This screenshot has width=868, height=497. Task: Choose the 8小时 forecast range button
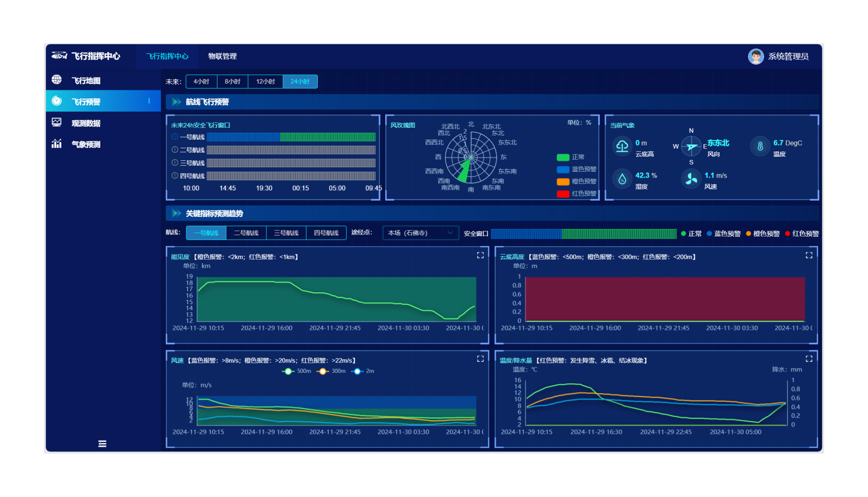pyautogui.click(x=232, y=81)
